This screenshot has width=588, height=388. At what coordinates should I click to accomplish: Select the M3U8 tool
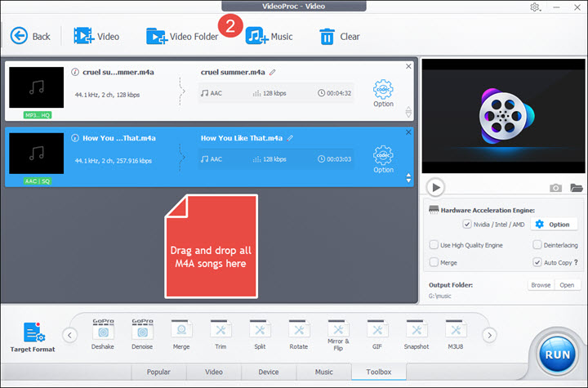tap(456, 334)
